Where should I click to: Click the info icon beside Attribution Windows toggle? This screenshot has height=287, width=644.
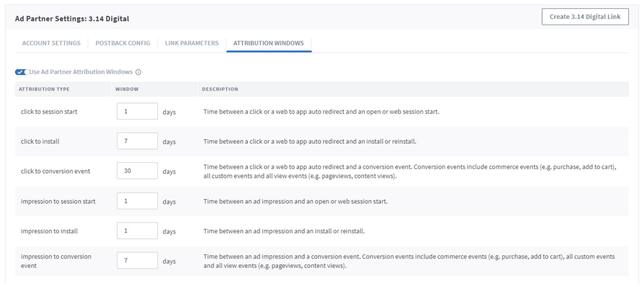tap(138, 72)
